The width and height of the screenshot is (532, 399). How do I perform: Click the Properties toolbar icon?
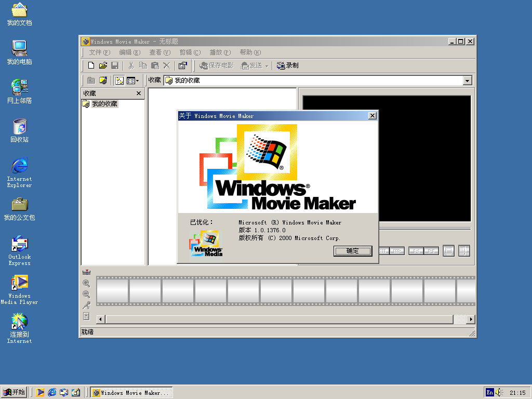(183, 65)
